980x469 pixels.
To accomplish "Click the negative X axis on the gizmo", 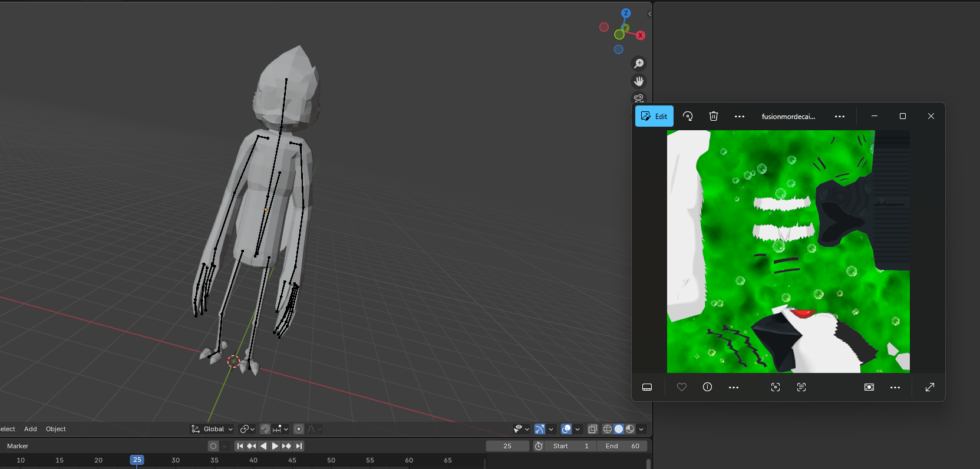I will [x=604, y=27].
